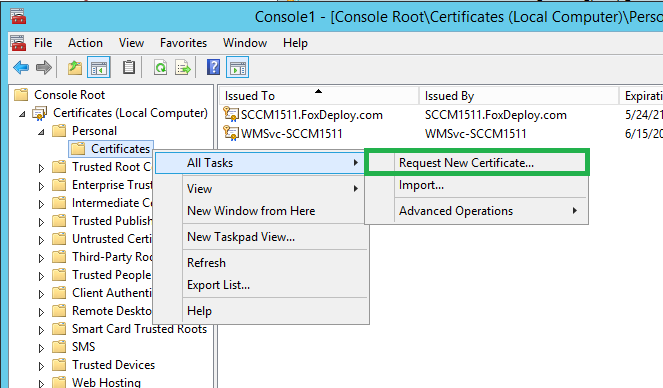Sort by the Issued To column header
The height and width of the screenshot is (388, 663).
point(319,96)
